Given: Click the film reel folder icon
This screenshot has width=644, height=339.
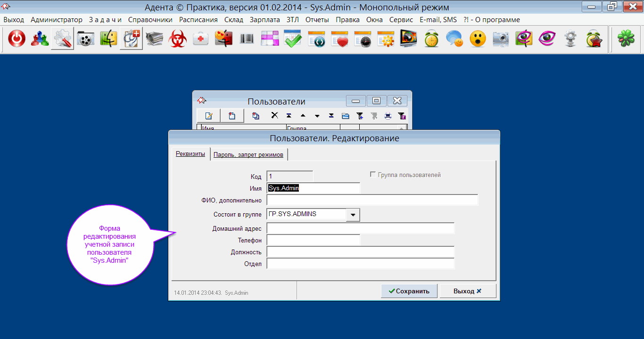Looking at the screenshot, I should (86, 40).
